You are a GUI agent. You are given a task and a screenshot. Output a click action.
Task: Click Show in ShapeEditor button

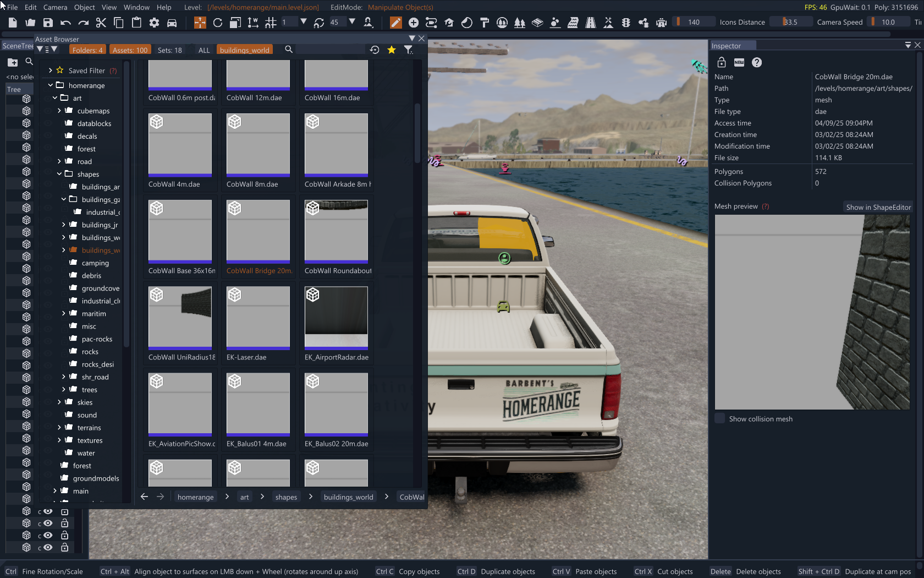coord(878,207)
